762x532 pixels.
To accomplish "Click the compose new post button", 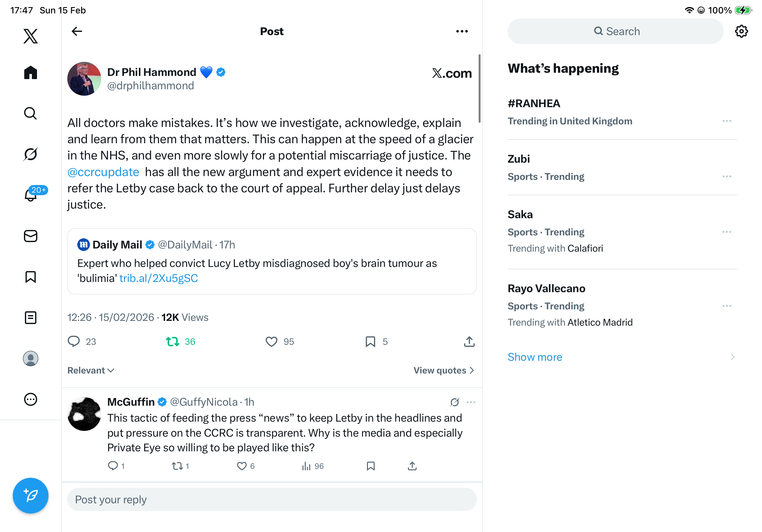I will (x=31, y=496).
